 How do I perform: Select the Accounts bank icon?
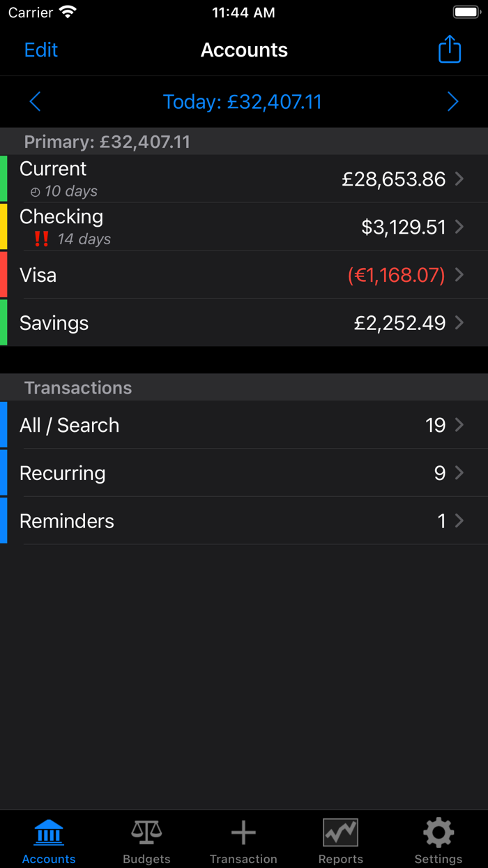click(48, 832)
